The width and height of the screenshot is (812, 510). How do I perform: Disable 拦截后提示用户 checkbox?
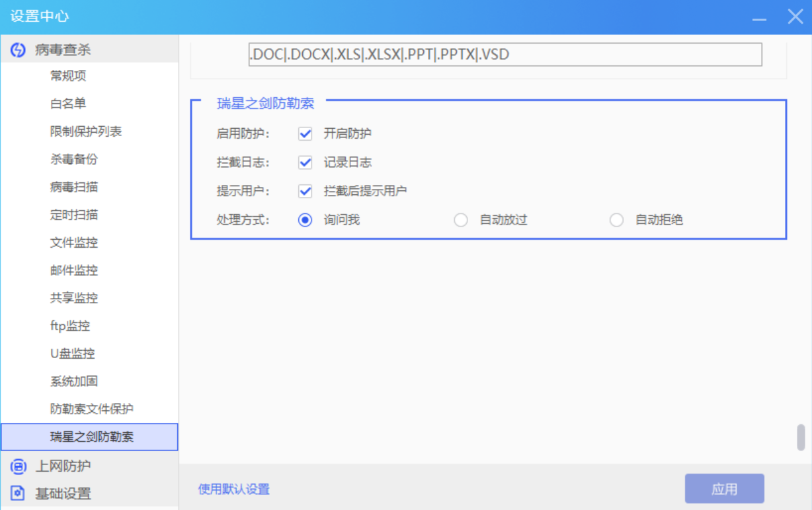[x=305, y=192]
